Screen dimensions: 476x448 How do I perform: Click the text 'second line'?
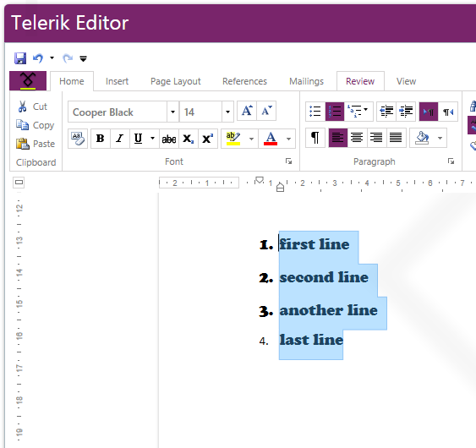(x=324, y=277)
